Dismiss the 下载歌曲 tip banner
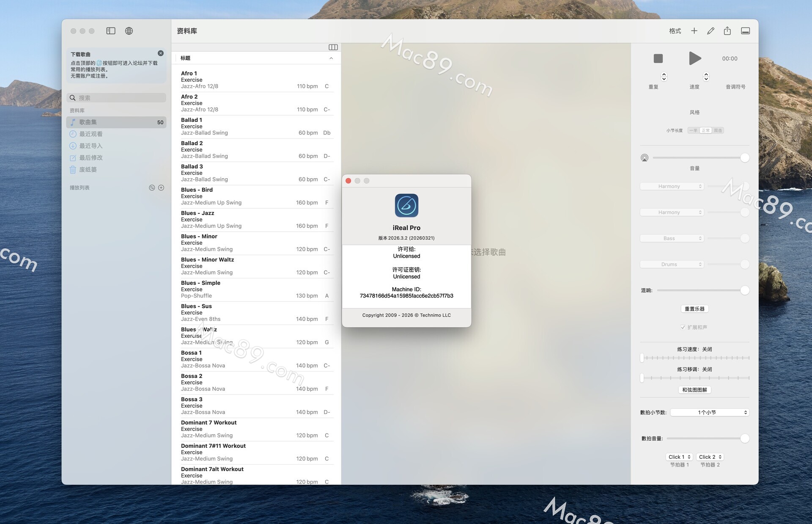 tap(161, 53)
